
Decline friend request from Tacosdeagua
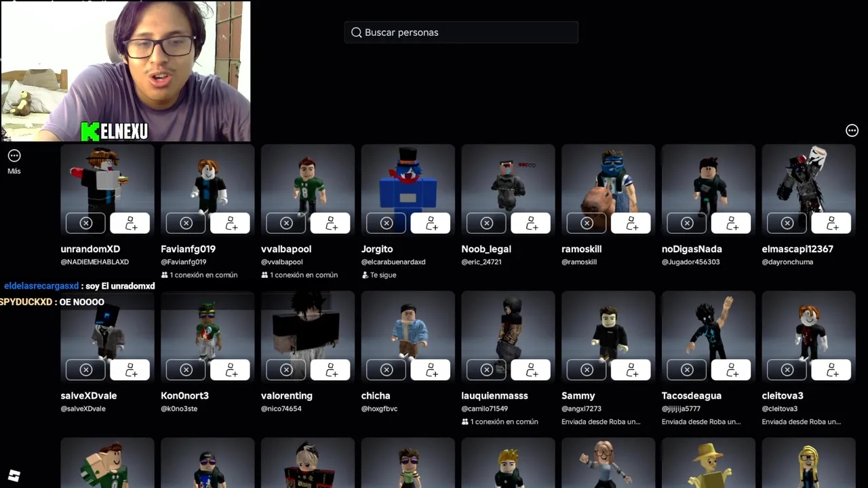tap(688, 370)
